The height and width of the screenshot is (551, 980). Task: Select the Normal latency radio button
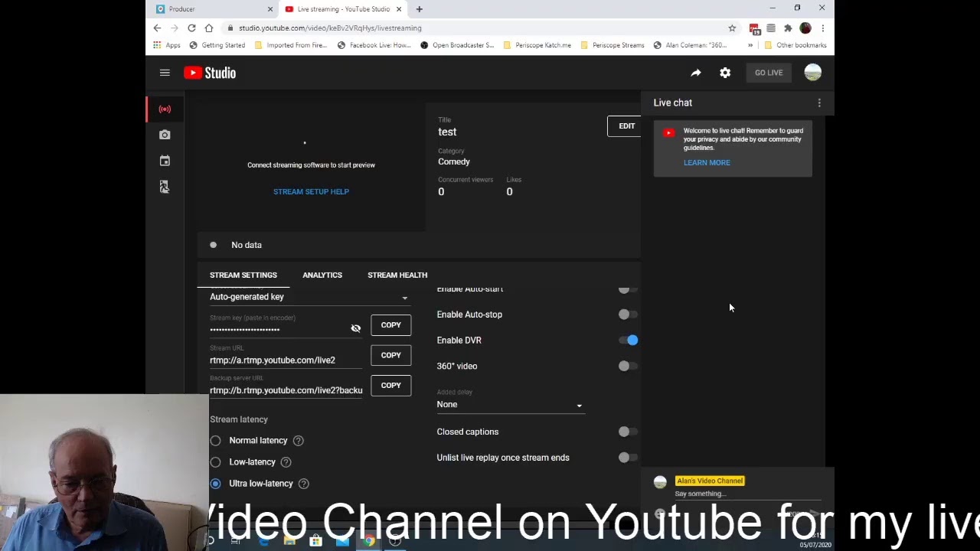tap(215, 441)
